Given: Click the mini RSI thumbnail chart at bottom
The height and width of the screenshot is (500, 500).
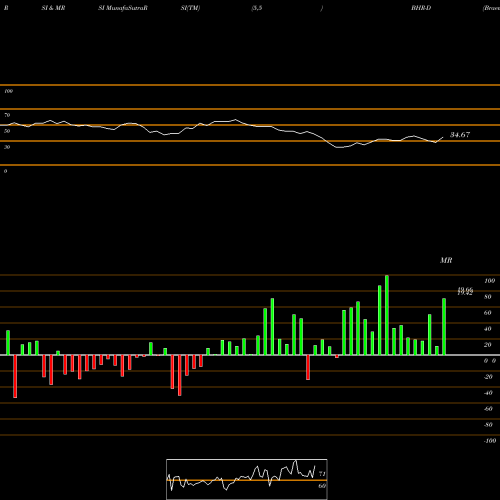Looking at the screenshot, I should click(247, 479).
